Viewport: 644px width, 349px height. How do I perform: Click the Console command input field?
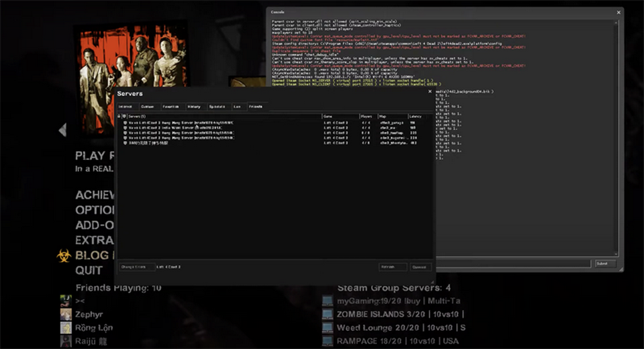(513, 264)
